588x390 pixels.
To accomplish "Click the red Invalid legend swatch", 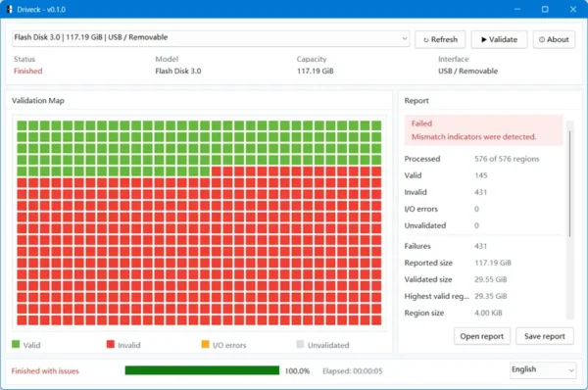I will point(110,344).
